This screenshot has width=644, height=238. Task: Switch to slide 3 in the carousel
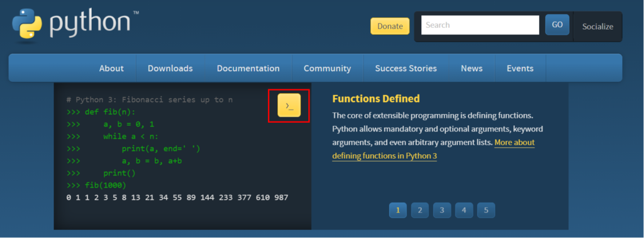(442, 210)
